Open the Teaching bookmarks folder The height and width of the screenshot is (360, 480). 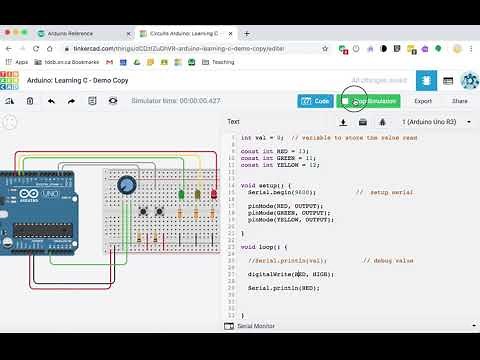coord(219,62)
